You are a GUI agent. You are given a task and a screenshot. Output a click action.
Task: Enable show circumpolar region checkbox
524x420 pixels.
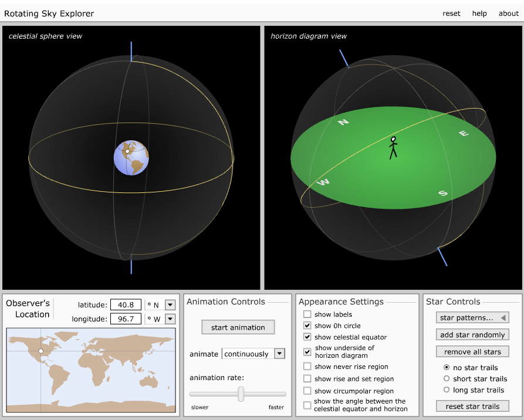307,391
